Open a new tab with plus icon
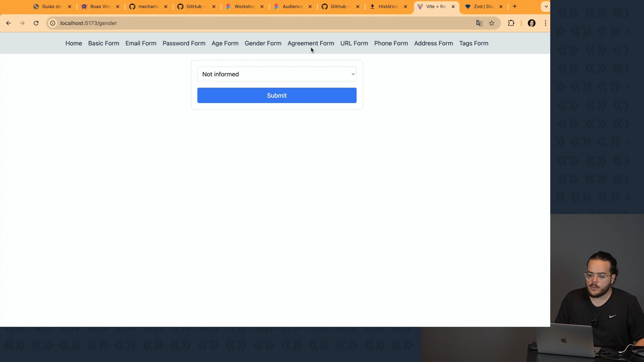644x362 pixels. (x=515, y=6)
